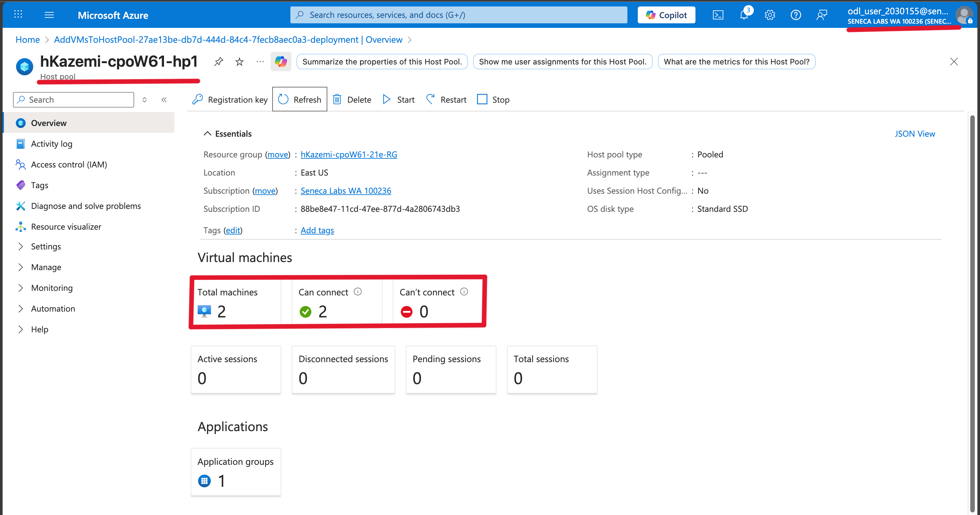980x515 pixels.
Task: Click the Total machines monitor icon
Action: [x=204, y=312]
